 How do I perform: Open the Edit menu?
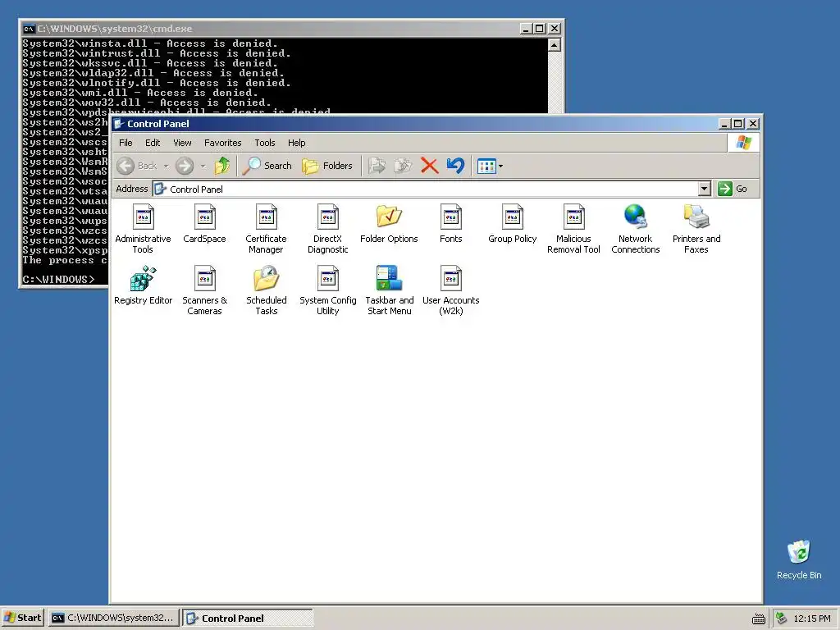153,143
